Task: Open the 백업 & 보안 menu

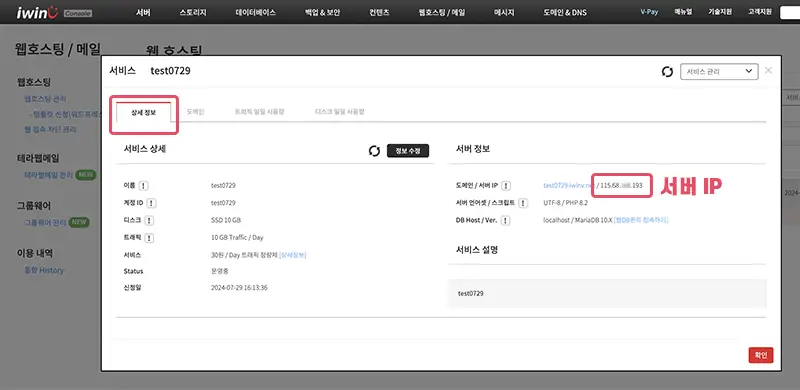Action: click(322, 13)
